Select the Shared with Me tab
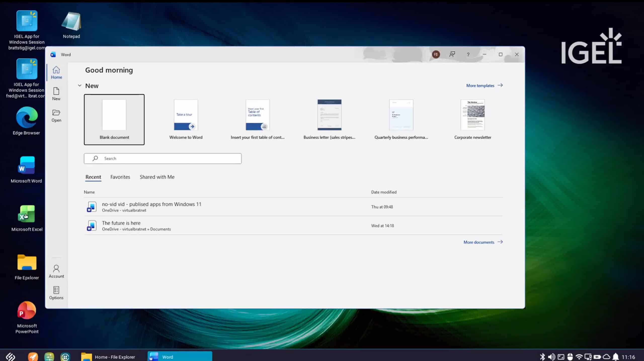The width and height of the screenshot is (644, 361). [x=157, y=177]
